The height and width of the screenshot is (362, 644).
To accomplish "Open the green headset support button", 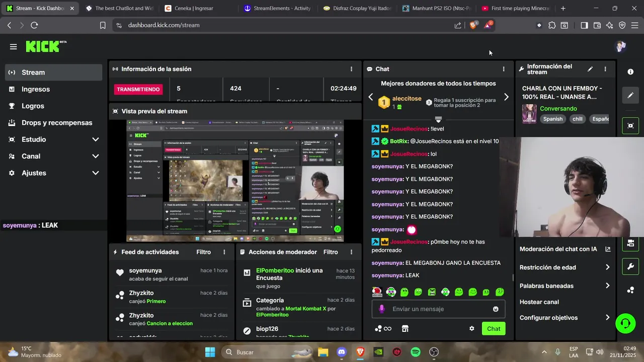I will (x=625, y=323).
